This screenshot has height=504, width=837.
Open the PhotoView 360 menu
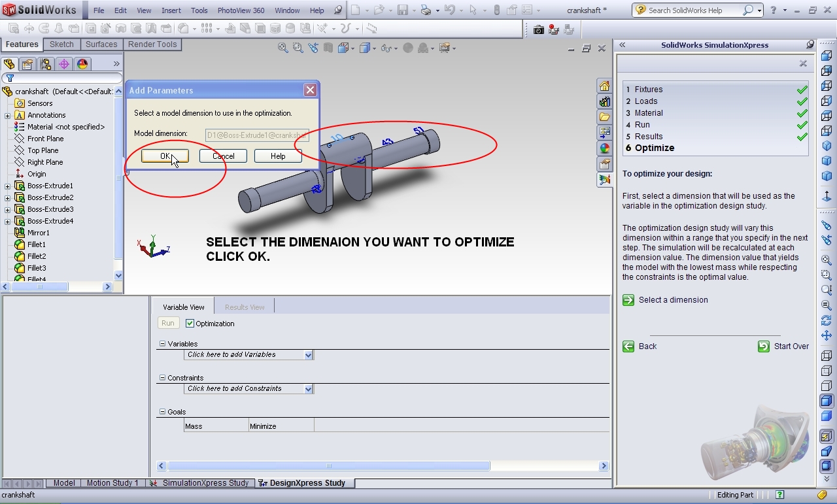[x=241, y=10]
